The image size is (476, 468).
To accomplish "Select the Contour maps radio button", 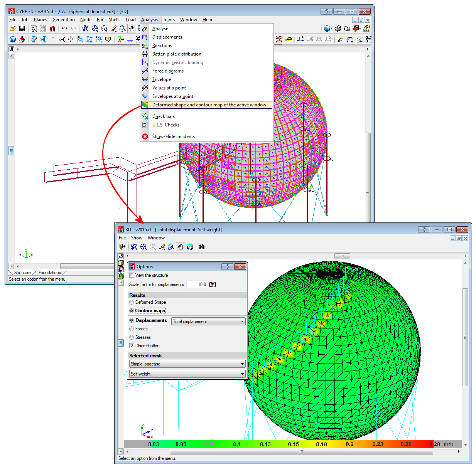I will click(x=132, y=311).
